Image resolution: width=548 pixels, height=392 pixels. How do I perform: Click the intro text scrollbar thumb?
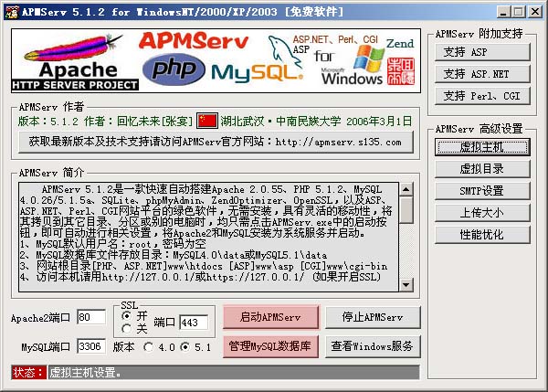pos(406,210)
